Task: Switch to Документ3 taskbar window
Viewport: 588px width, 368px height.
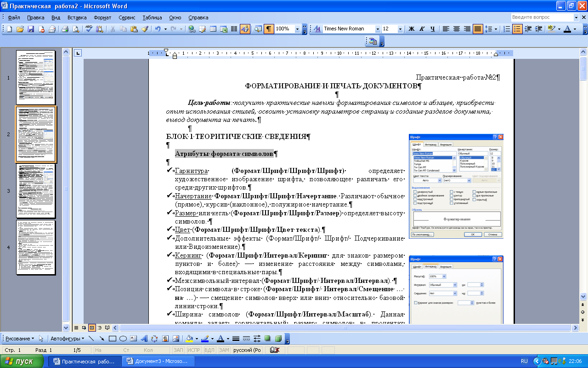Action: coord(158,361)
